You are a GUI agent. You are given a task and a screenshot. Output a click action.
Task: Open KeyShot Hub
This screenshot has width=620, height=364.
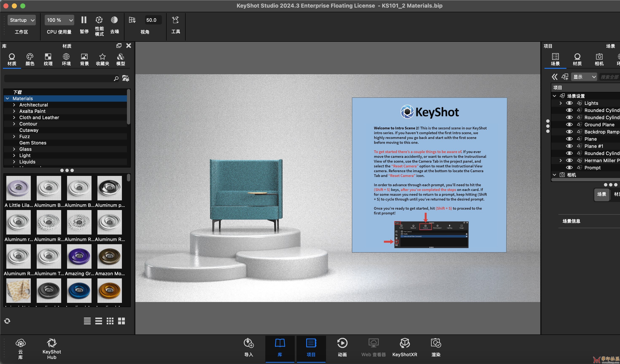point(52,348)
